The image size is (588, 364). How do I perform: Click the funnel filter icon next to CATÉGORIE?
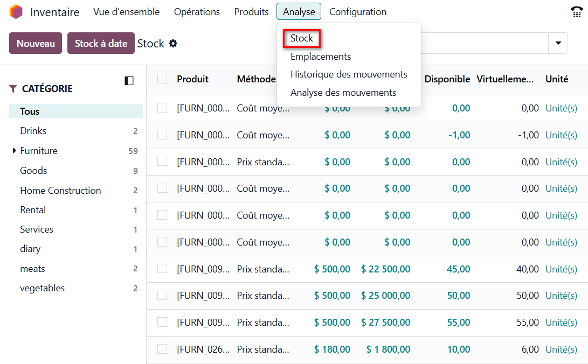pyautogui.click(x=13, y=89)
